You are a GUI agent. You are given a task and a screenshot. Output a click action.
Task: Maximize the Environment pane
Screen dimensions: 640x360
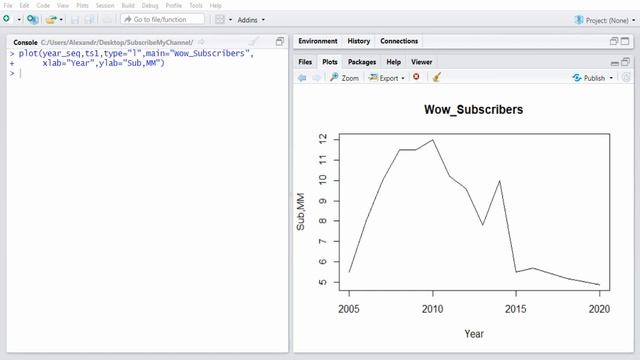[x=625, y=41]
